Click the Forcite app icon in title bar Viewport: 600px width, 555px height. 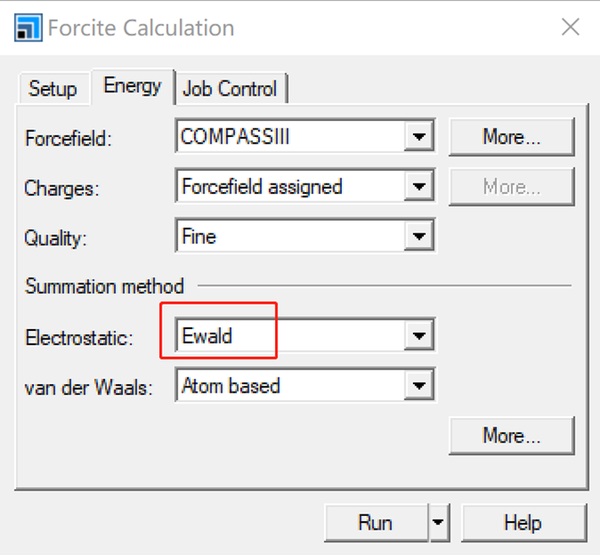click(28, 27)
